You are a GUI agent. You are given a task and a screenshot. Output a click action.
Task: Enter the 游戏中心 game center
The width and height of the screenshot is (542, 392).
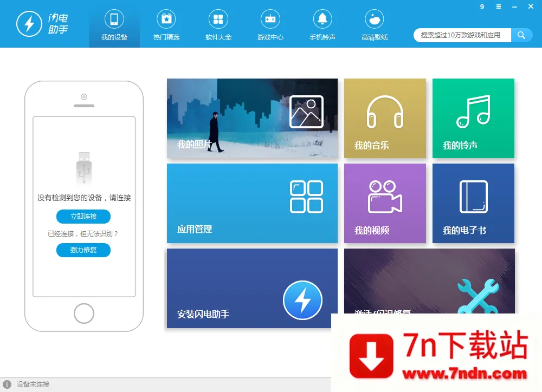point(270,24)
